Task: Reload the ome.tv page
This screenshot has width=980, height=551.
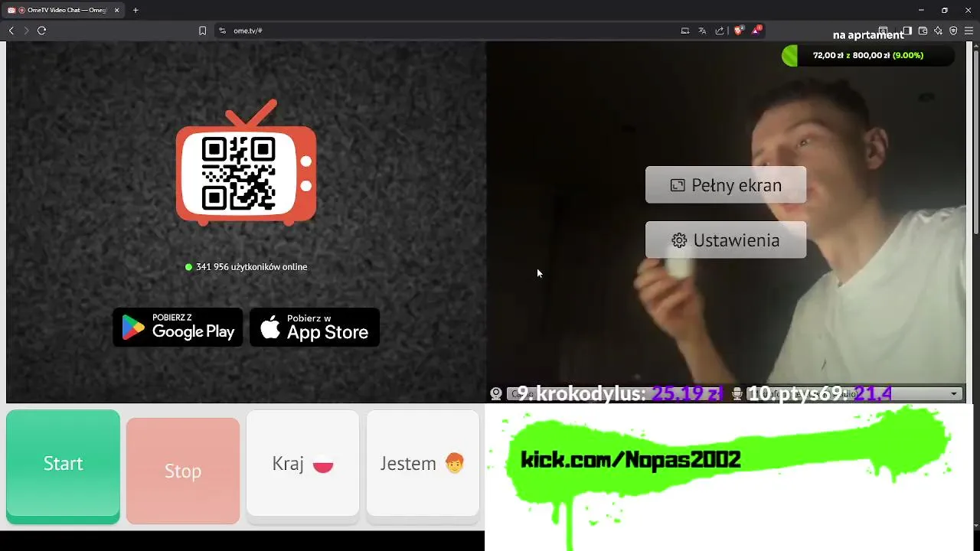Action: pos(41,31)
